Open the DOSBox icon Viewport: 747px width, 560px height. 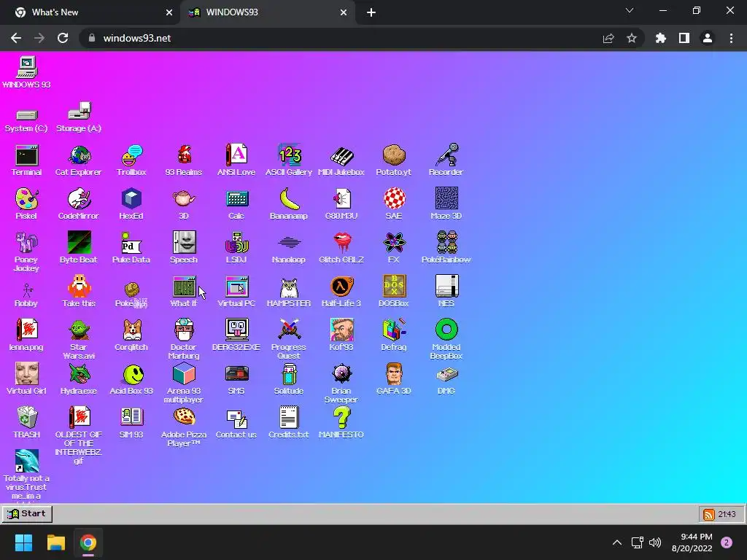[394, 287]
